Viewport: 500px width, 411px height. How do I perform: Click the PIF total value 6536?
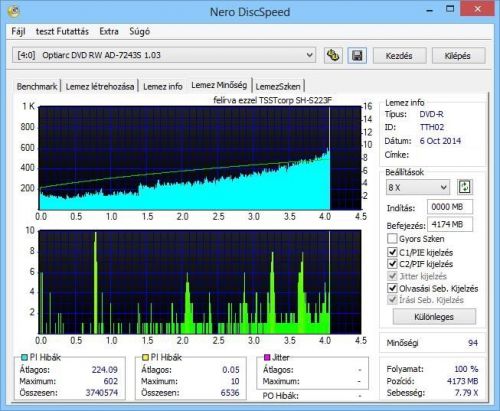230,393
